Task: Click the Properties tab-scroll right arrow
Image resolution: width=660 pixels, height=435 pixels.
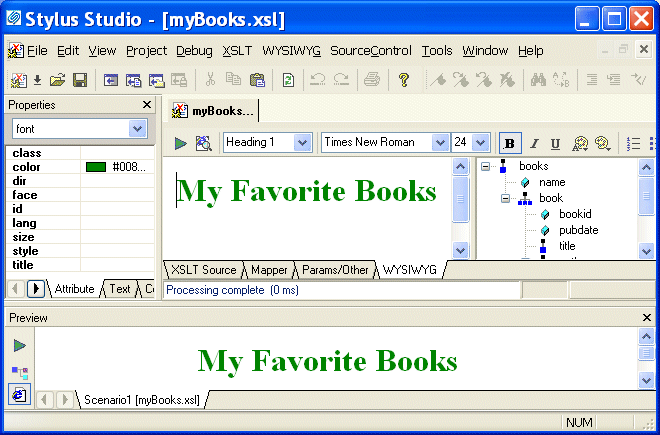Action: 36,289
